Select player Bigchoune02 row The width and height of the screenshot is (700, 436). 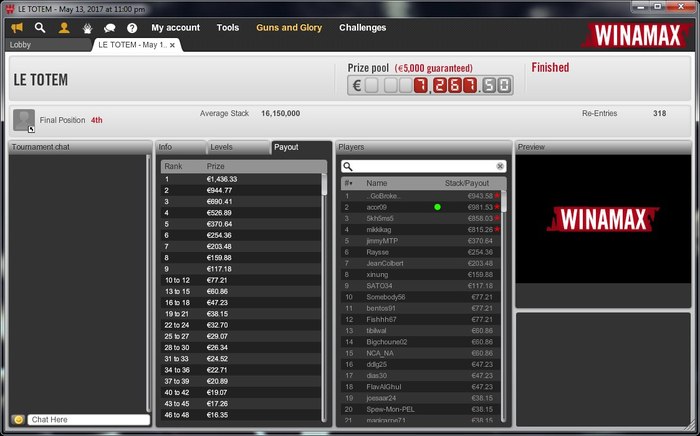(421, 342)
